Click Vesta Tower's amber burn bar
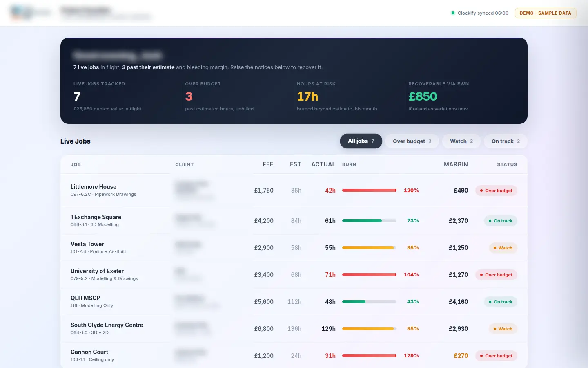The image size is (588, 368). tap(369, 248)
